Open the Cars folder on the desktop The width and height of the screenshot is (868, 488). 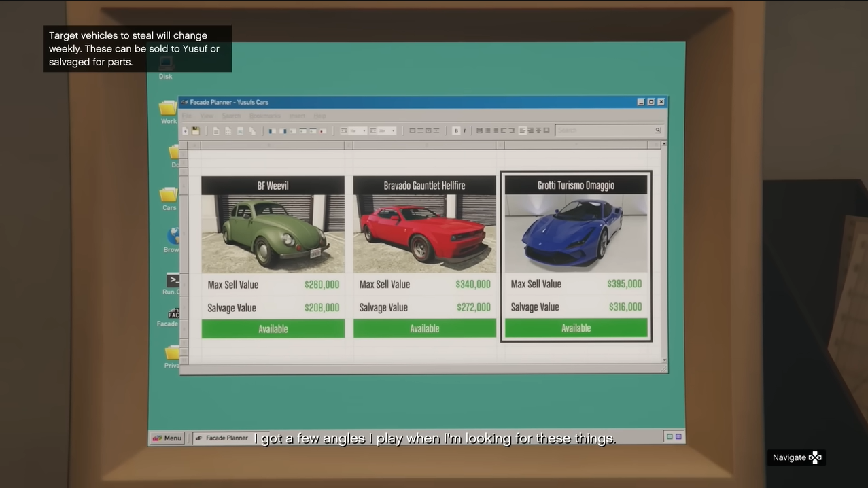[x=169, y=196]
